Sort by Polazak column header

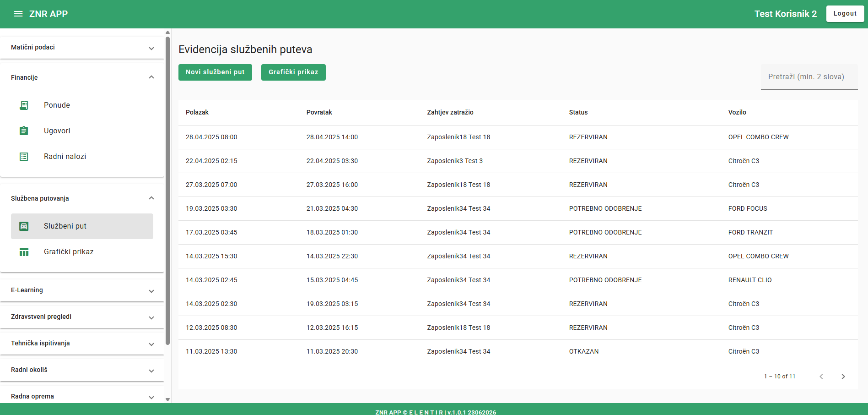click(197, 113)
